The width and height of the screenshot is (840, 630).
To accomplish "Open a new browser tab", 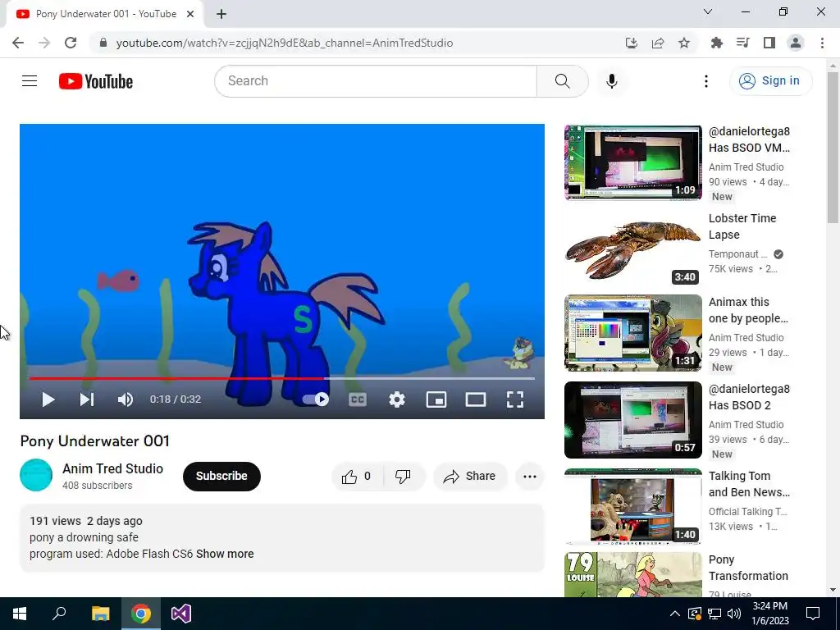I will coord(221,15).
